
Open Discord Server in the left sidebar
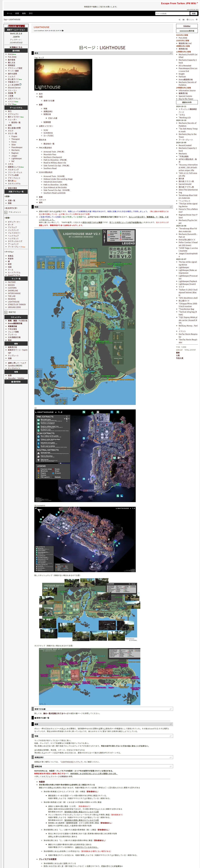14,88
